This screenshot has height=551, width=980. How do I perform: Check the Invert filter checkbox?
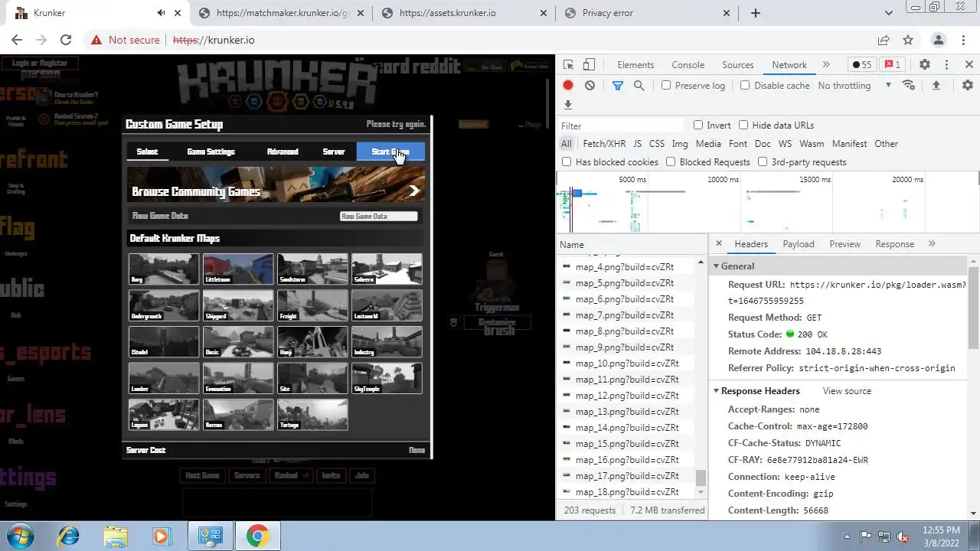(x=698, y=125)
